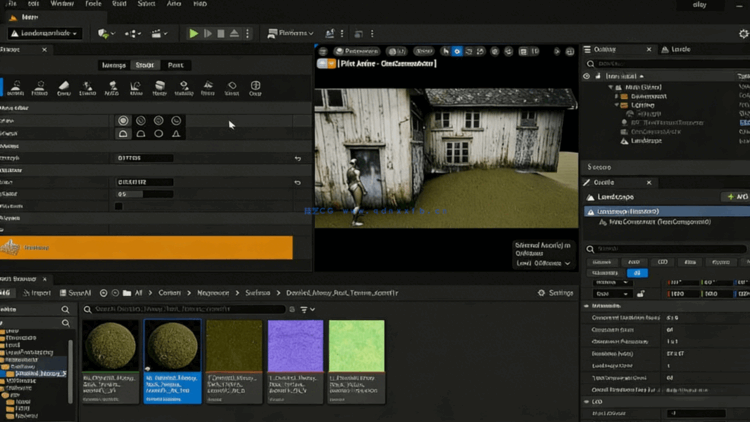The height and width of the screenshot is (422, 750).
Task: Reset the first brush value with arrow
Action: tap(298, 158)
